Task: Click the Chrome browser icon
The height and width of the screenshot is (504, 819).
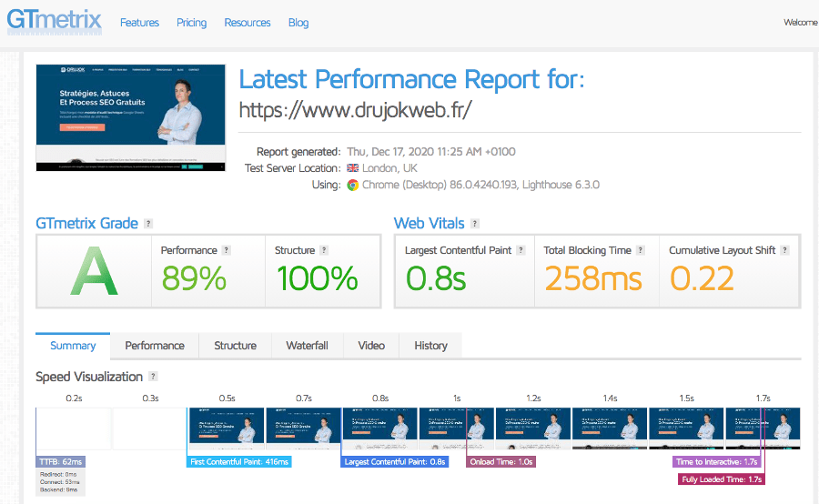Action: 353,185
